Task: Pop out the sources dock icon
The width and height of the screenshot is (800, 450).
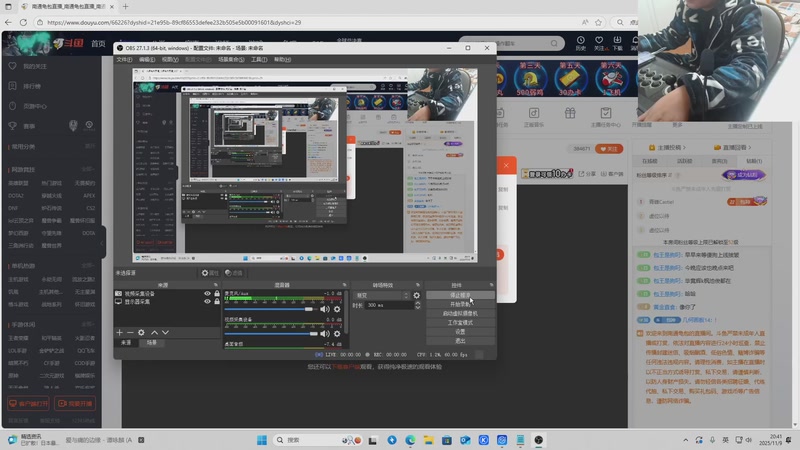Action: click(x=216, y=285)
